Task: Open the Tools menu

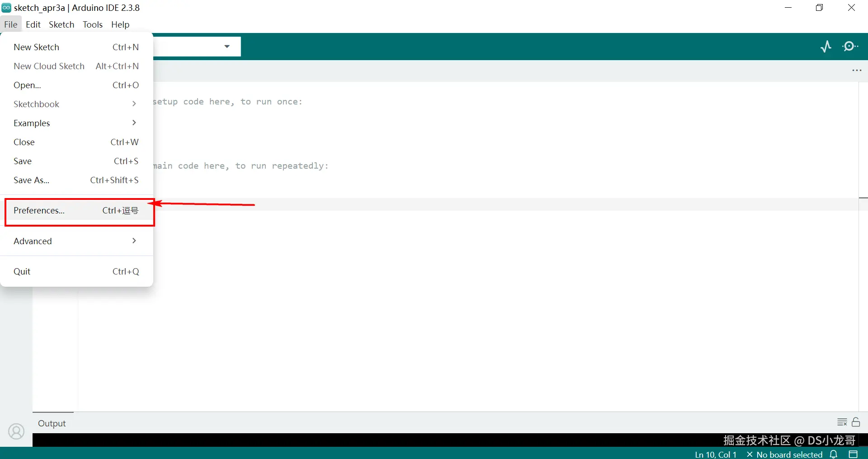Action: coord(93,24)
